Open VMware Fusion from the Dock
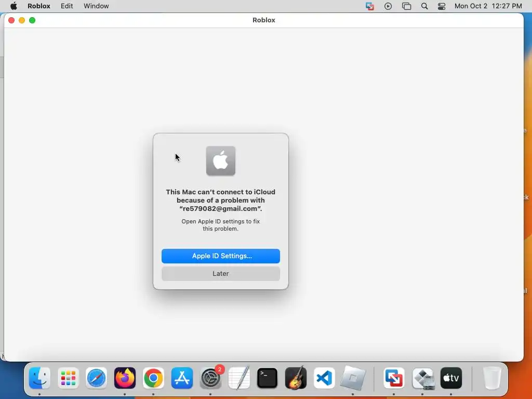 [x=394, y=378]
